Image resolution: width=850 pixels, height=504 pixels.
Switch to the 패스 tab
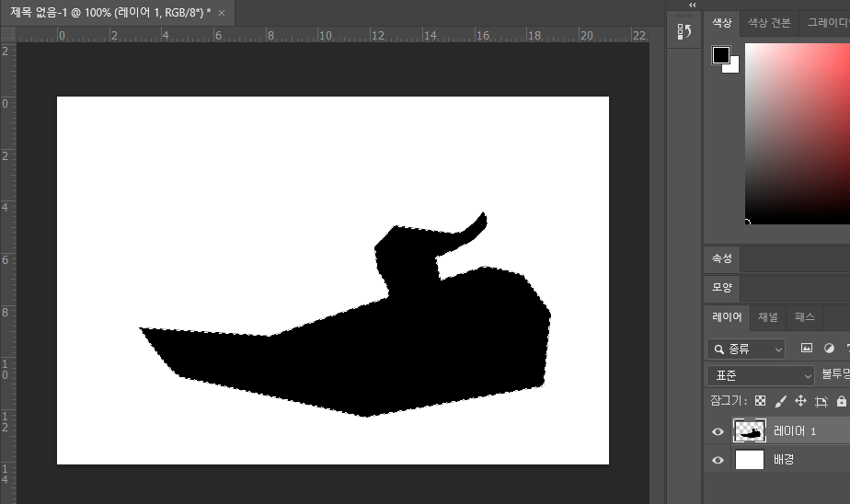coord(804,317)
